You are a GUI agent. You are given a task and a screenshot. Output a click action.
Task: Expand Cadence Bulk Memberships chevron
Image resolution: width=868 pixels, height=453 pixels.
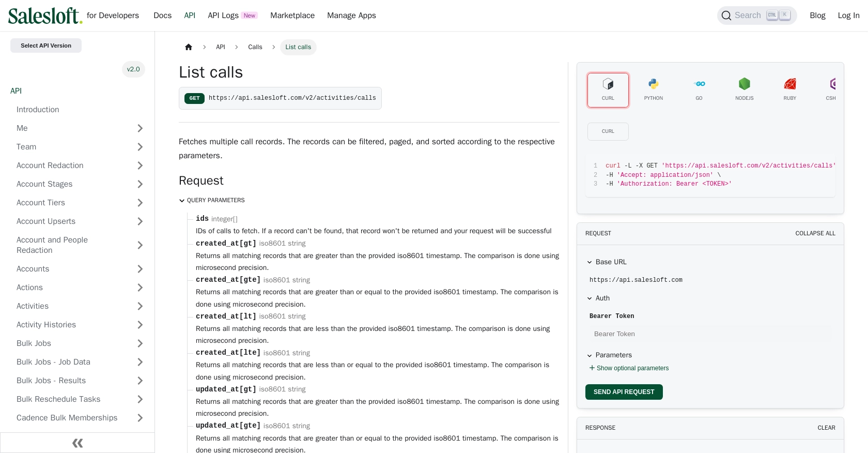(140, 418)
